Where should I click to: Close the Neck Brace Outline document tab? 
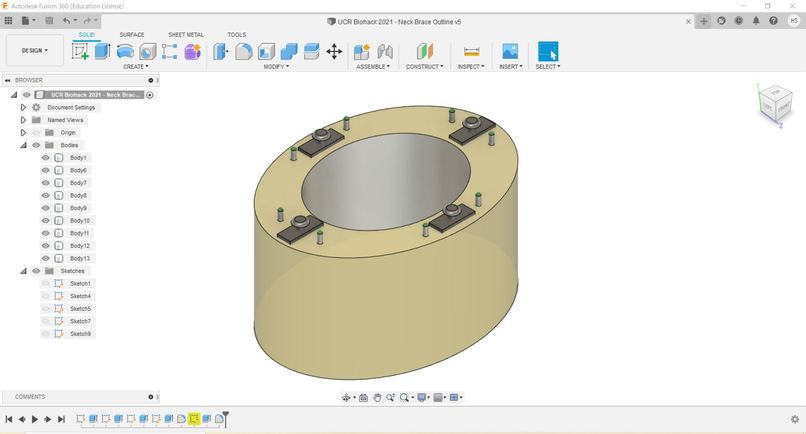(688, 22)
